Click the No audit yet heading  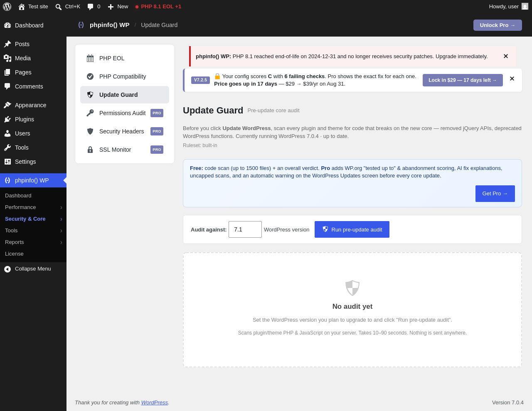352,307
